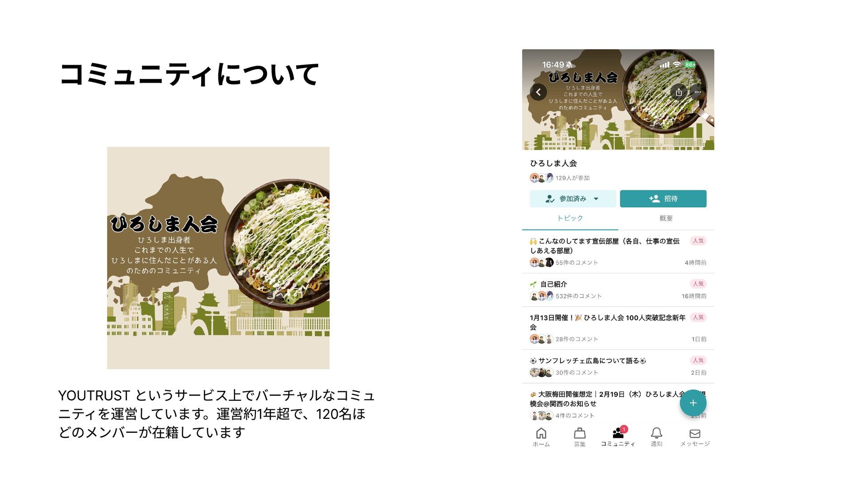Open the three-dots more options menu
The height and width of the screenshot is (488, 868).
coord(698,92)
